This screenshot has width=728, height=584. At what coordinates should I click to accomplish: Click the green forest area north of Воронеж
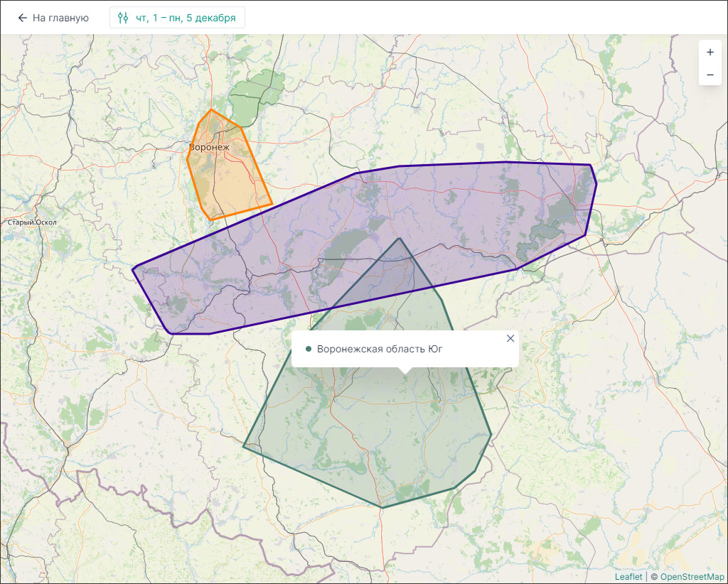point(256,96)
